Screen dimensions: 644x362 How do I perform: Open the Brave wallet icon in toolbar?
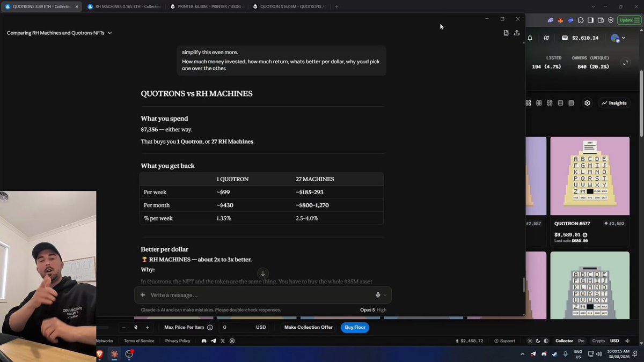[601, 20]
